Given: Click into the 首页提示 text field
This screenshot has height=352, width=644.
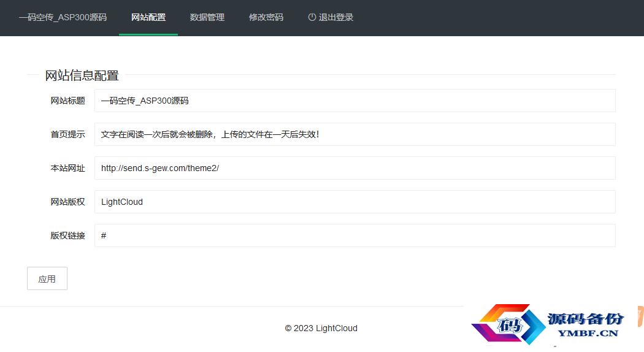Looking at the screenshot, I should coord(355,134).
